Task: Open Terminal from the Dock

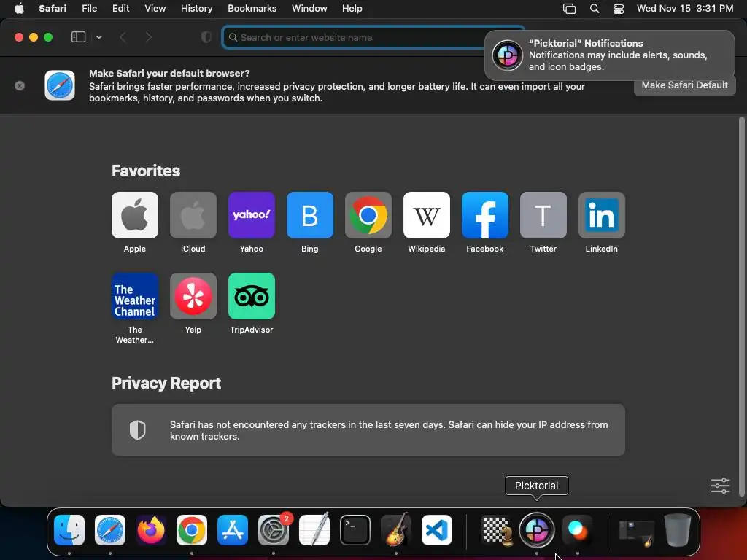Action: 355,530
